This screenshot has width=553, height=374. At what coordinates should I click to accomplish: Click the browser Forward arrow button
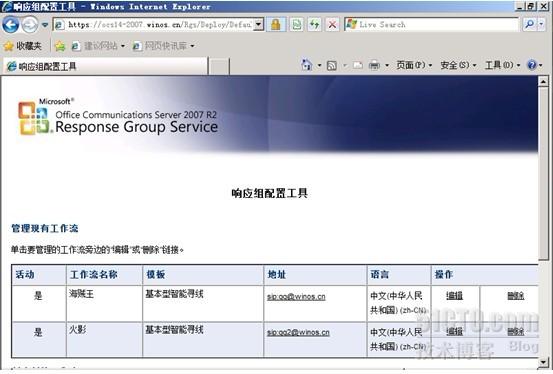pyautogui.click(x=30, y=25)
